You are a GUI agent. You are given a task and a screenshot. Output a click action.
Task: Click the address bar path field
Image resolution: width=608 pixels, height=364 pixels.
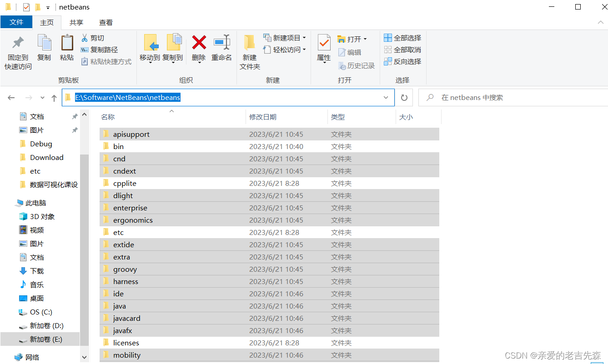(228, 97)
